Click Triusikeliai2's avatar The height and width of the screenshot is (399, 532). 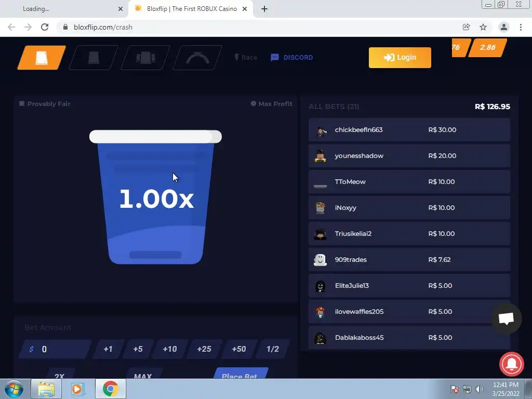click(320, 234)
